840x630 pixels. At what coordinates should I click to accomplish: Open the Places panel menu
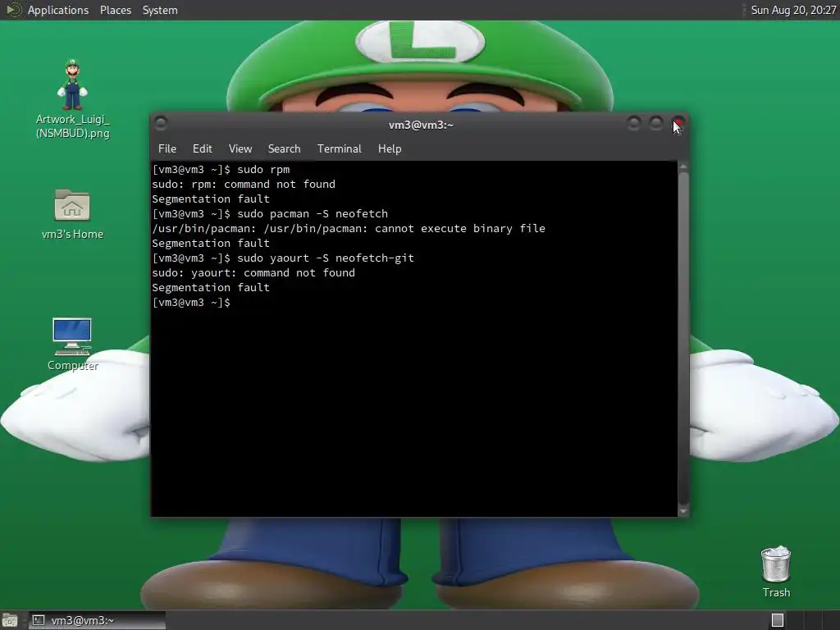[116, 10]
